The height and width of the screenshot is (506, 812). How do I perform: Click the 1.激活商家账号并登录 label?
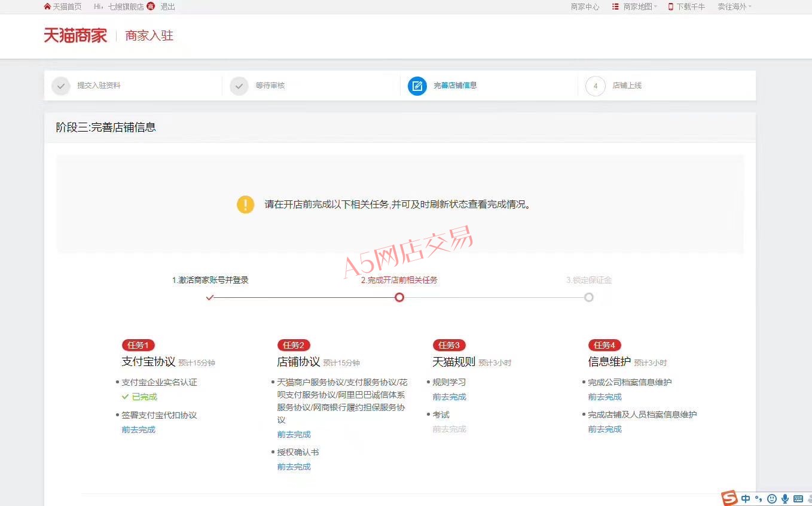pyautogui.click(x=210, y=280)
